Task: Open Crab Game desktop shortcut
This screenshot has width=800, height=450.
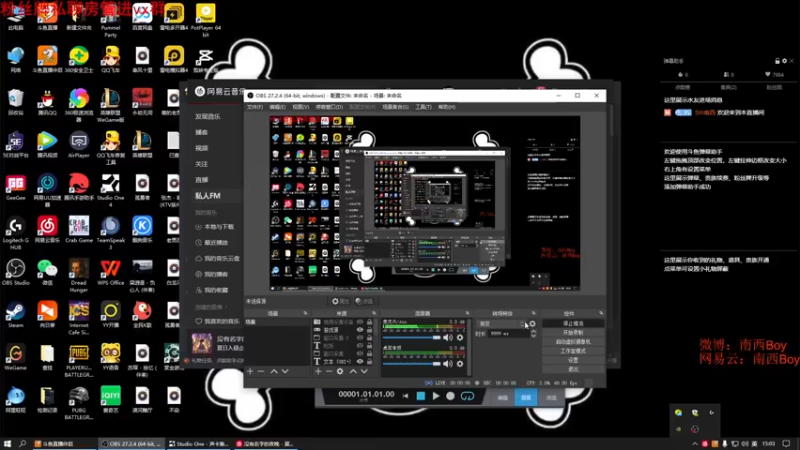Action: (x=79, y=230)
